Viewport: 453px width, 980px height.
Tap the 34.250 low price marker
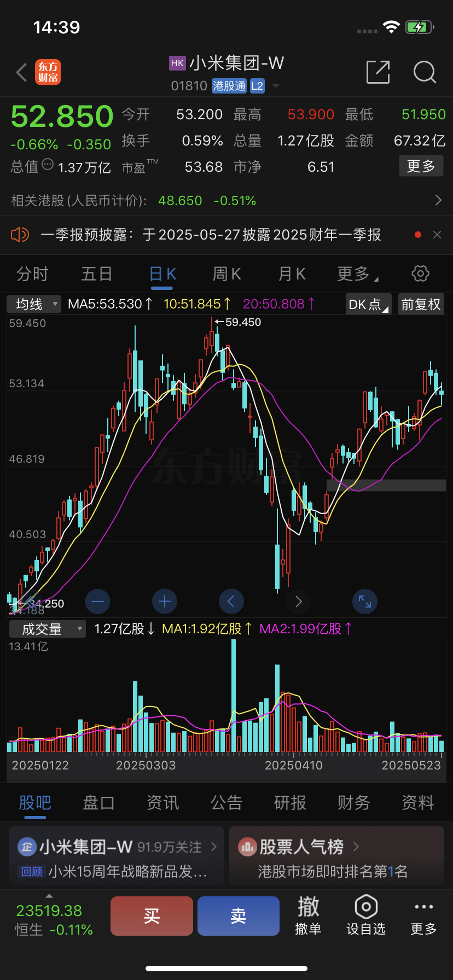[x=42, y=604]
